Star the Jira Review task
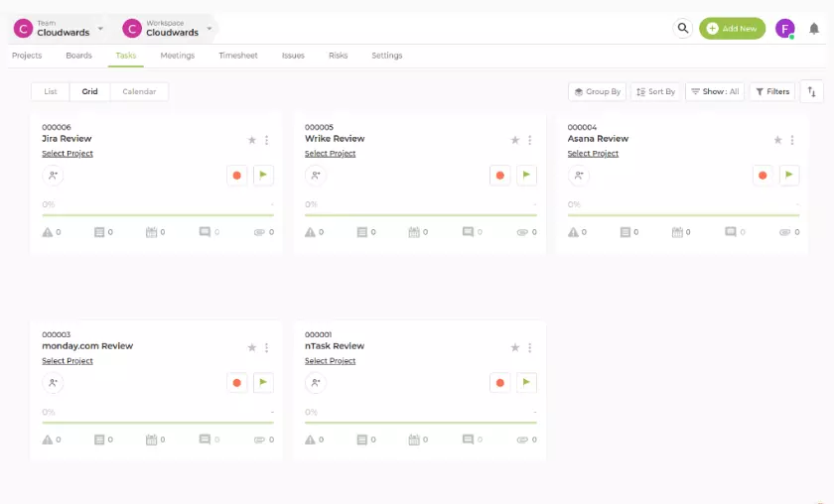The height and width of the screenshot is (504, 834). pos(252,140)
